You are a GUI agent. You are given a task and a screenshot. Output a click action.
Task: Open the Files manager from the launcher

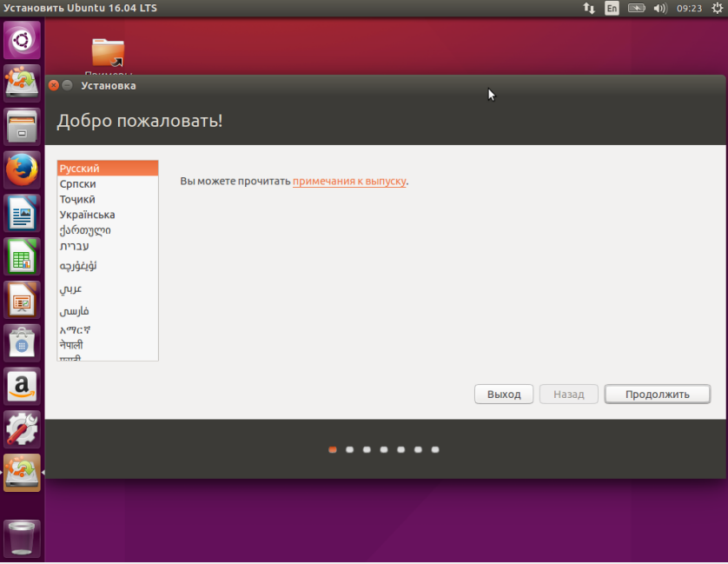[x=22, y=126]
